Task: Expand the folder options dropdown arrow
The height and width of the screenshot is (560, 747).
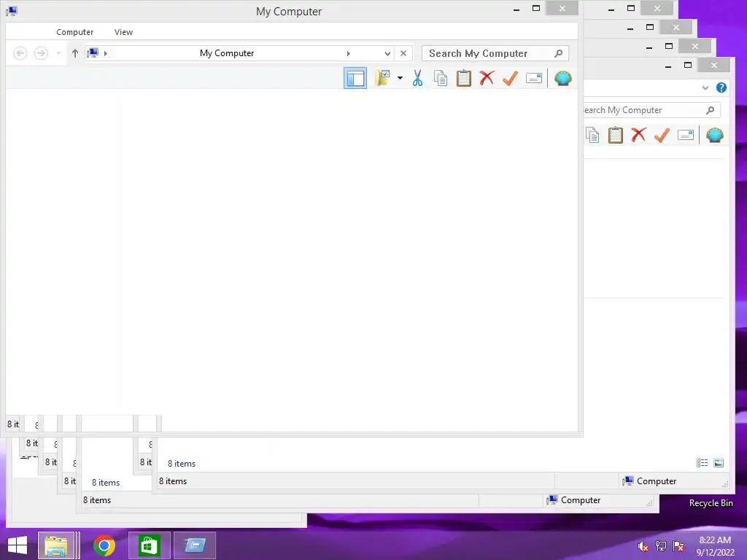Action: click(400, 78)
